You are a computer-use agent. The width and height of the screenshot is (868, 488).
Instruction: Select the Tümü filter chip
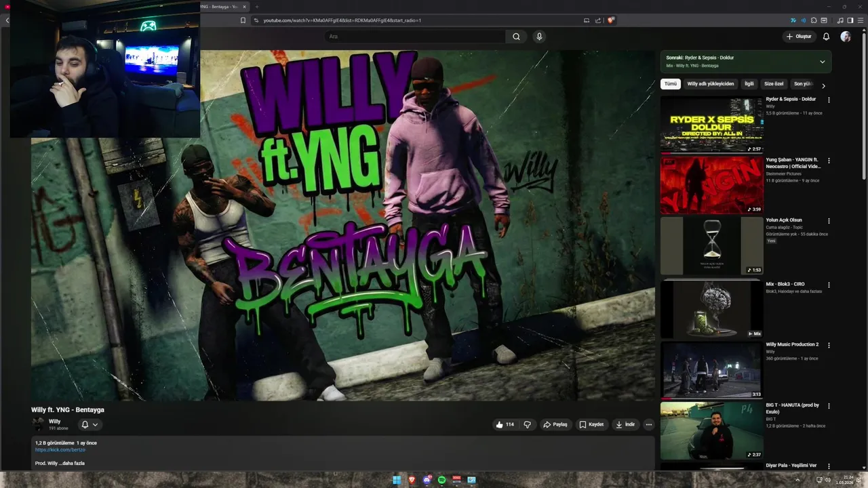(671, 84)
